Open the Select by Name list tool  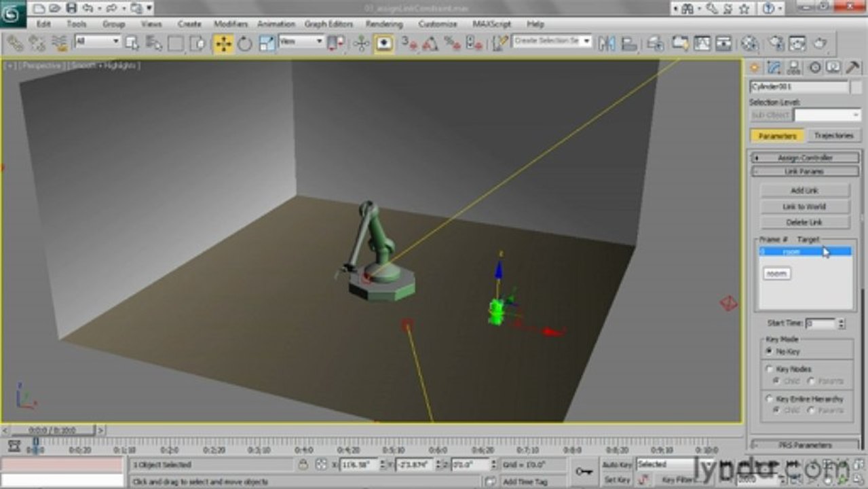(154, 43)
